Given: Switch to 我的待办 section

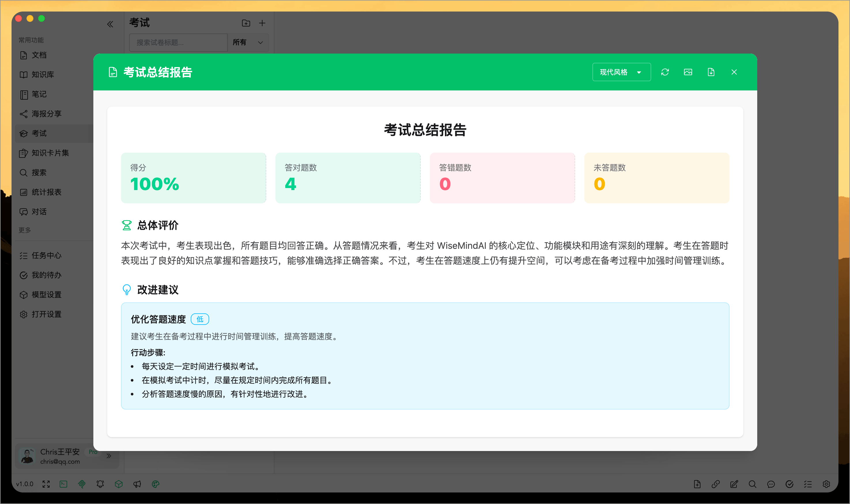Looking at the screenshot, I should (x=47, y=275).
